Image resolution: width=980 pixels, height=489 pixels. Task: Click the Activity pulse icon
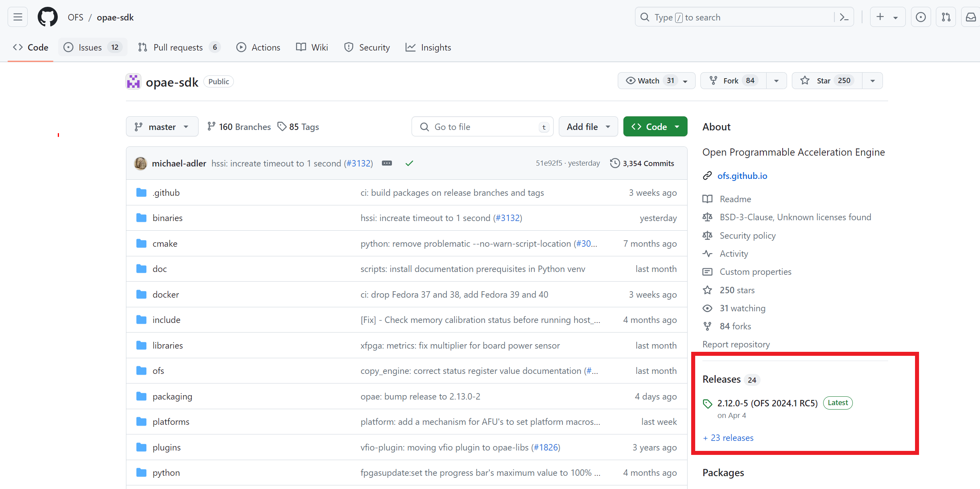(707, 254)
